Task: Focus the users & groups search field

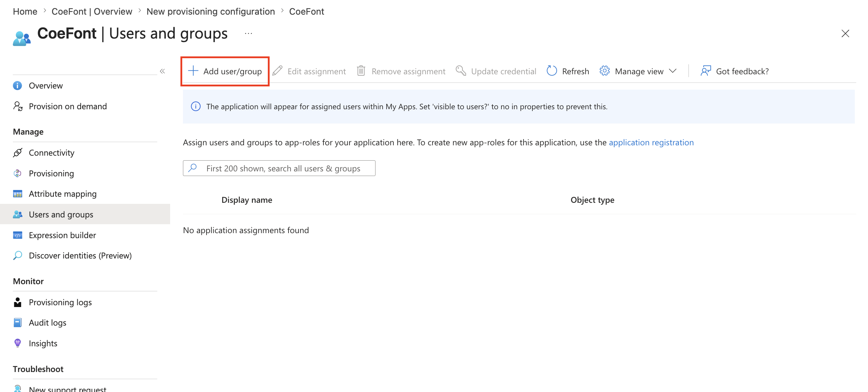Action: pyautogui.click(x=279, y=168)
